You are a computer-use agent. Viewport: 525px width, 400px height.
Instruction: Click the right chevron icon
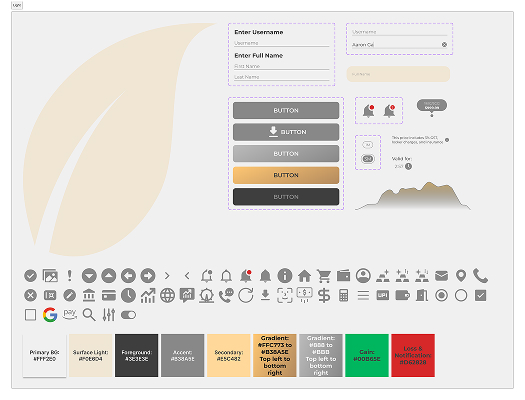tap(167, 276)
